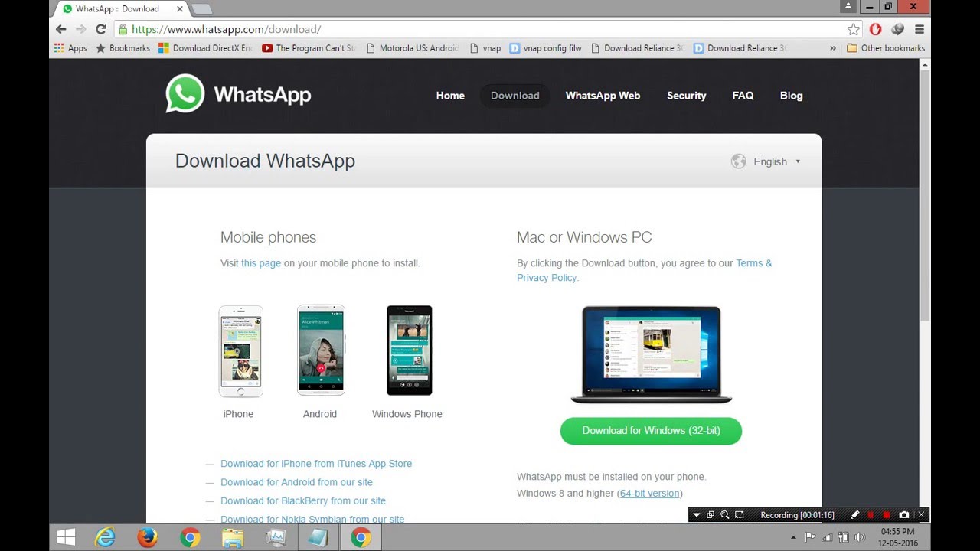Viewport: 980px width, 551px height.
Task: Open the FAQ navigation item
Action: click(x=743, y=96)
